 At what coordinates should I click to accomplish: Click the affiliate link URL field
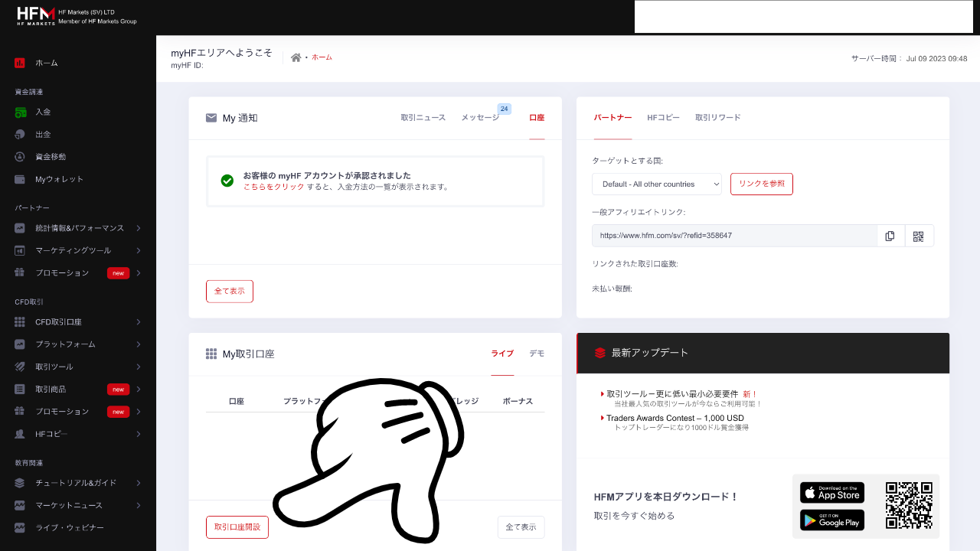733,236
